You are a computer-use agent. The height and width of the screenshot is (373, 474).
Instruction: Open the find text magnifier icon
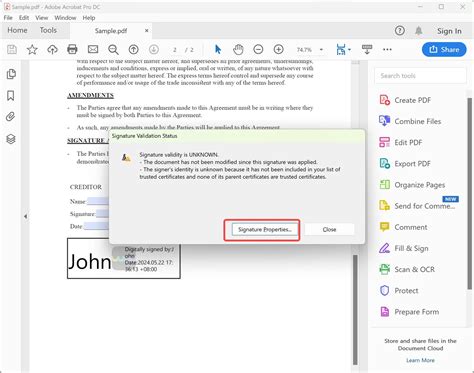click(x=113, y=50)
